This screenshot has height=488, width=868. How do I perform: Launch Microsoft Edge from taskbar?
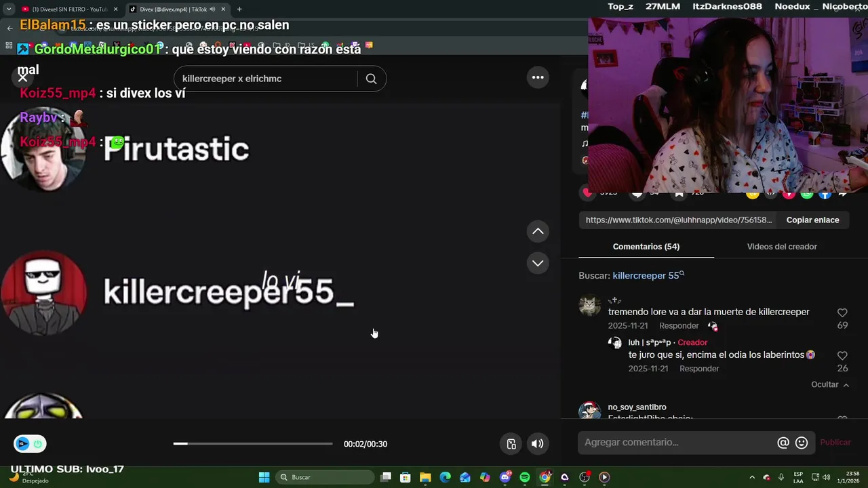click(x=445, y=477)
